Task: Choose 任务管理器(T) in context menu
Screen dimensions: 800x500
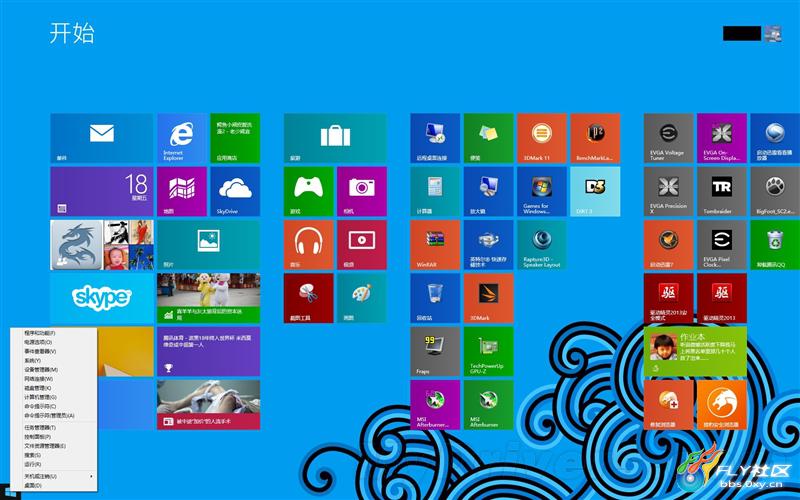Action: tap(54, 428)
